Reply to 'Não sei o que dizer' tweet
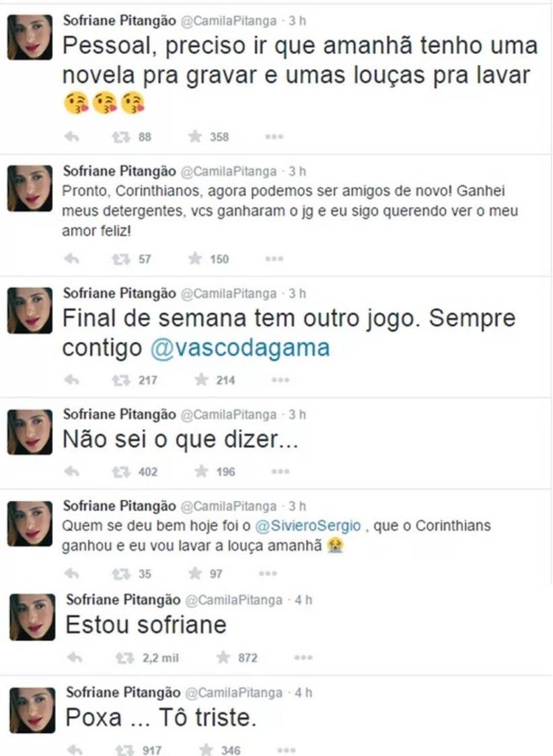 pos(72,471)
